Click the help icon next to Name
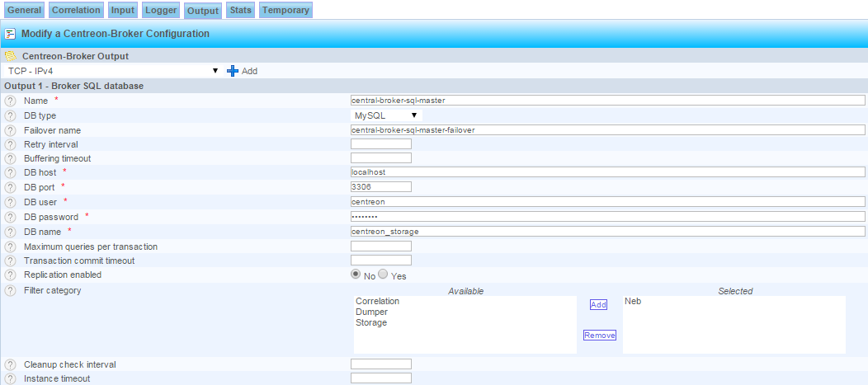The width and height of the screenshot is (868, 385). coord(10,101)
